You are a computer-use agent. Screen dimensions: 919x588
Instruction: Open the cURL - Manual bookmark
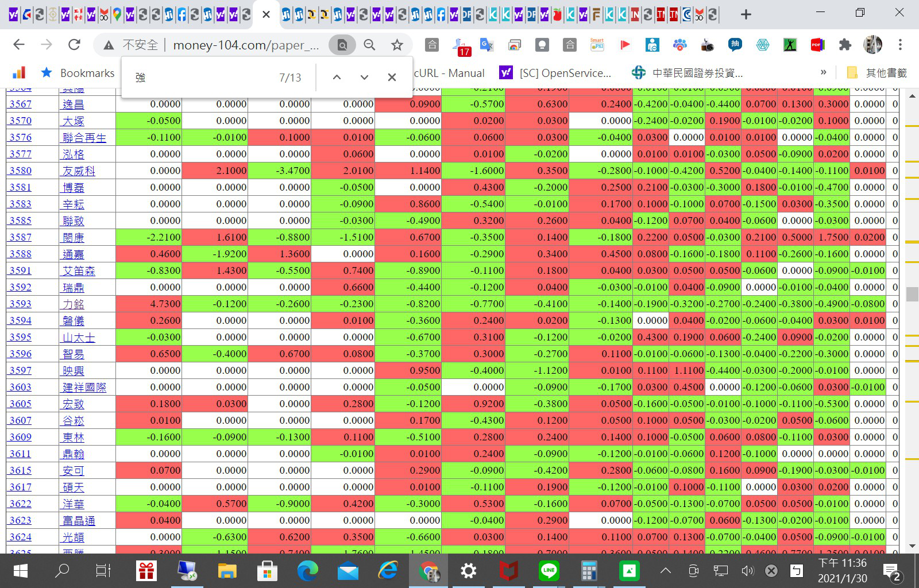pyautogui.click(x=449, y=73)
